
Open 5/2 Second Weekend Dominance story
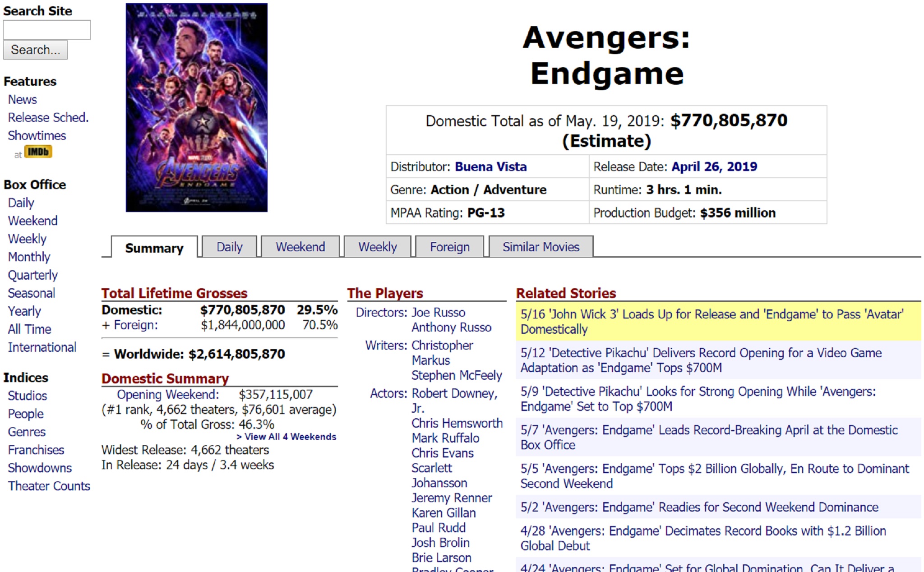[x=699, y=507]
